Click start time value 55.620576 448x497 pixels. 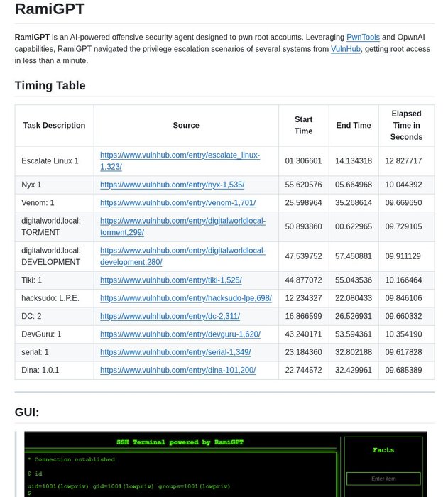coord(303,185)
